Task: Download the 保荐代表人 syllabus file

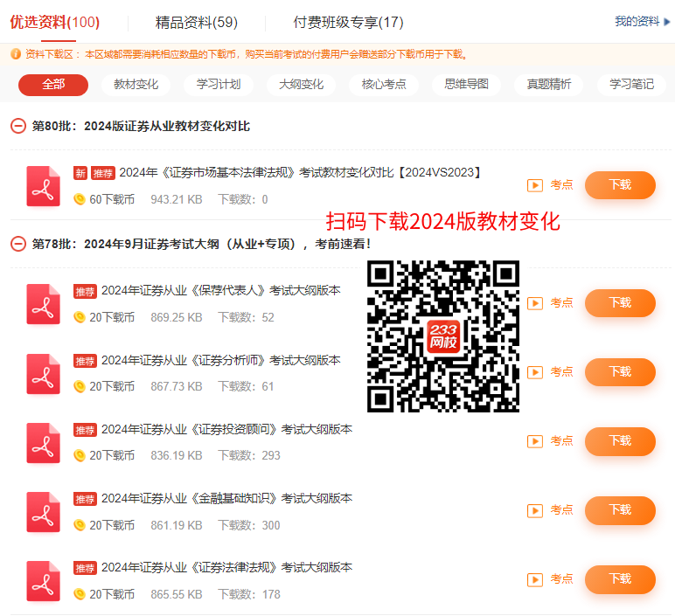Action: coord(619,303)
